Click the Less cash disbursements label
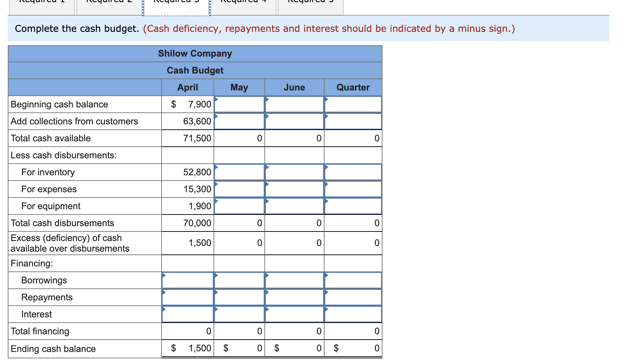The width and height of the screenshot is (637, 364). (64, 155)
